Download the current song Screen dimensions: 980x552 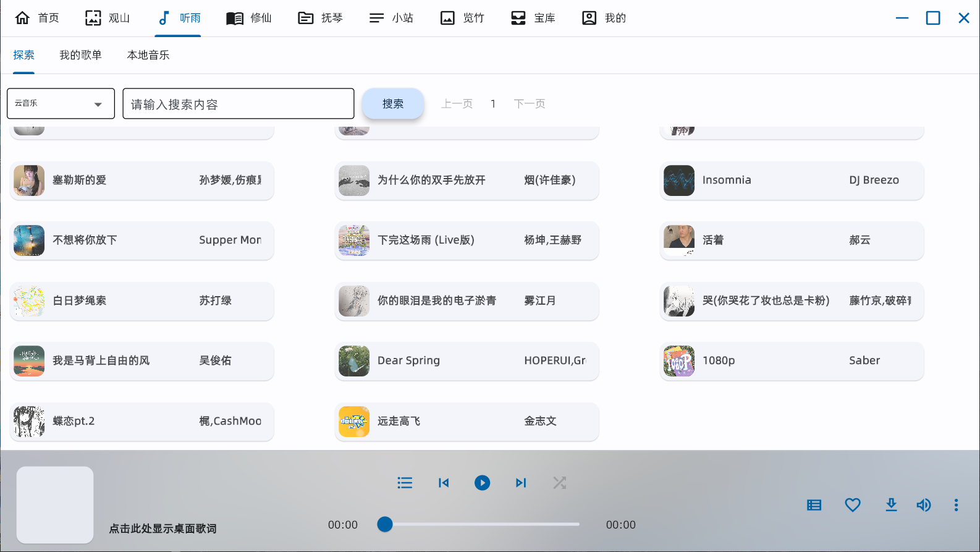point(891,505)
